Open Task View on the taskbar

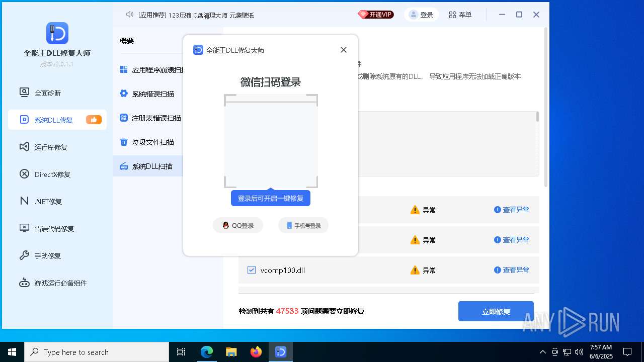tap(181, 352)
